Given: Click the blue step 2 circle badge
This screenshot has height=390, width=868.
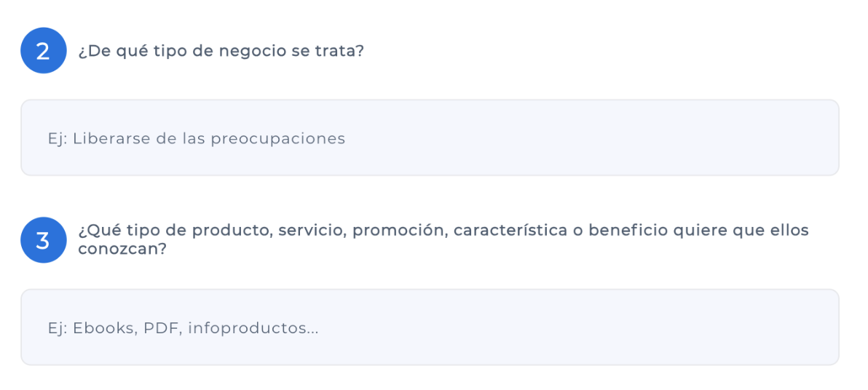Looking at the screenshot, I should point(44,51).
